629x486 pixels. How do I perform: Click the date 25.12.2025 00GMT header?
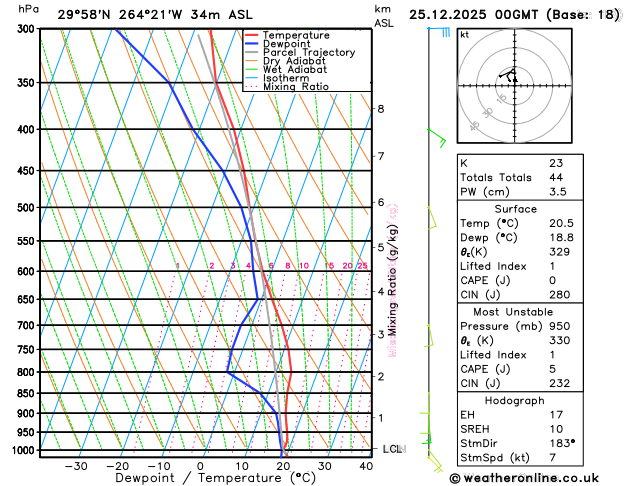pos(473,15)
